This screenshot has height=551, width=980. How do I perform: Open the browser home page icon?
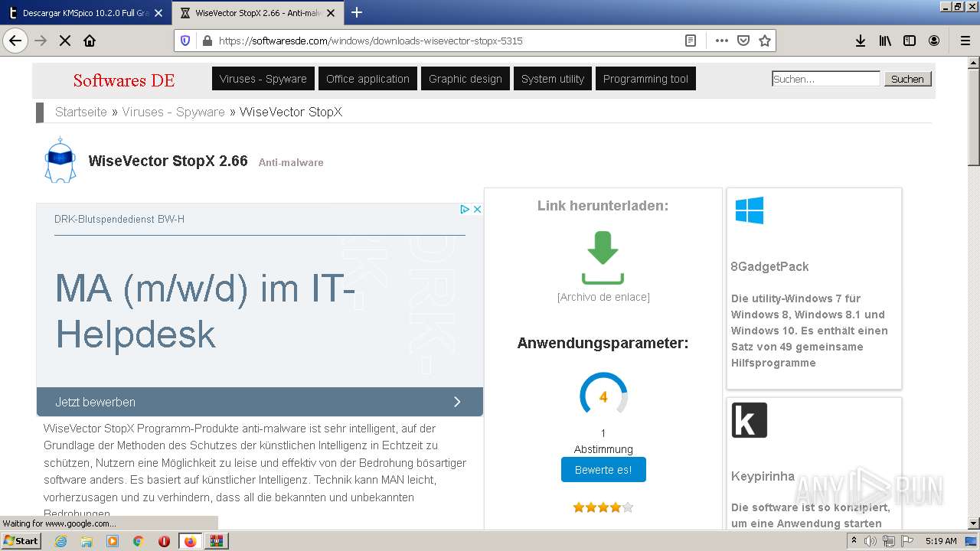(x=90, y=41)
